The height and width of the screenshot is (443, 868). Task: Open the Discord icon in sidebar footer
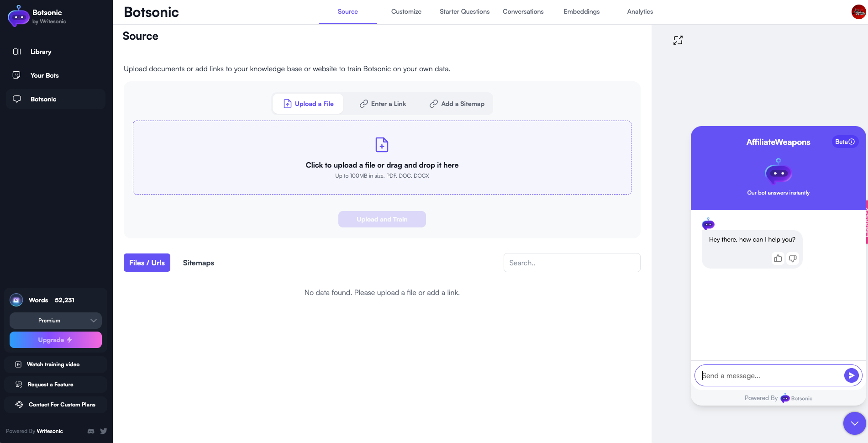point(91,431)
